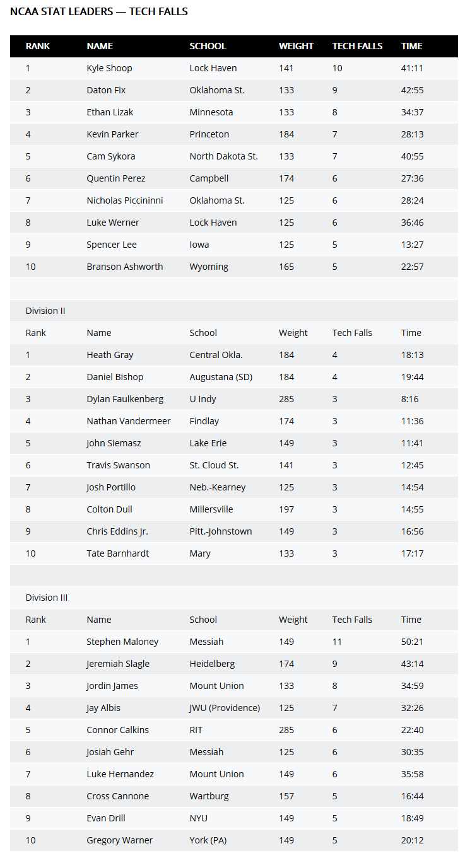
Task: Click Spencer Lee's row name
Action: tap(112, 245)
